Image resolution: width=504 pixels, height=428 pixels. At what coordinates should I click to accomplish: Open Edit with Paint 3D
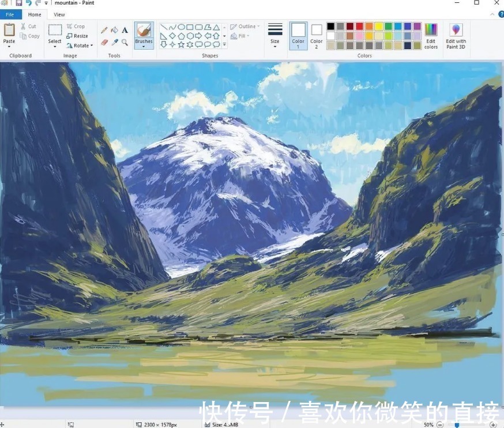coord(456,36)
